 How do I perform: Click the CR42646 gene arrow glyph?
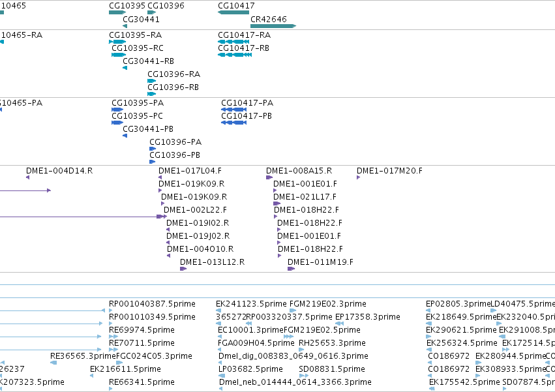click(x=273, y=26)
